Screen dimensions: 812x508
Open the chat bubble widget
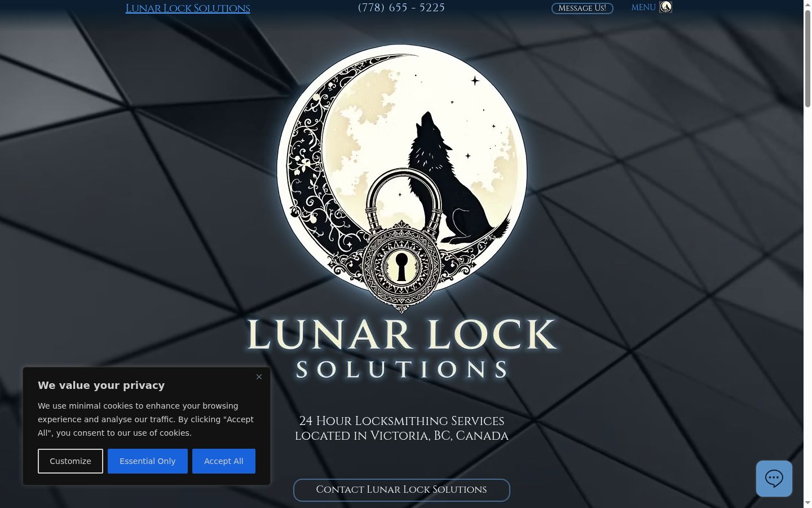[x=774, y=479]
